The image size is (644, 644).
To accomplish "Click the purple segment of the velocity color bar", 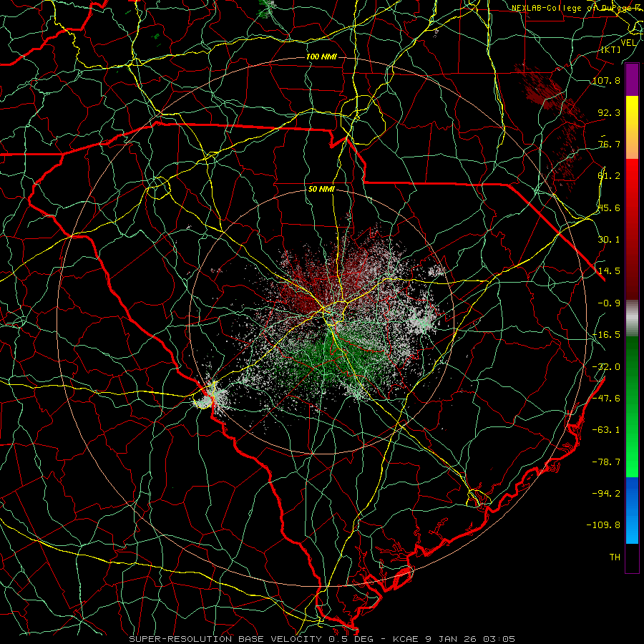I will 632,79.
